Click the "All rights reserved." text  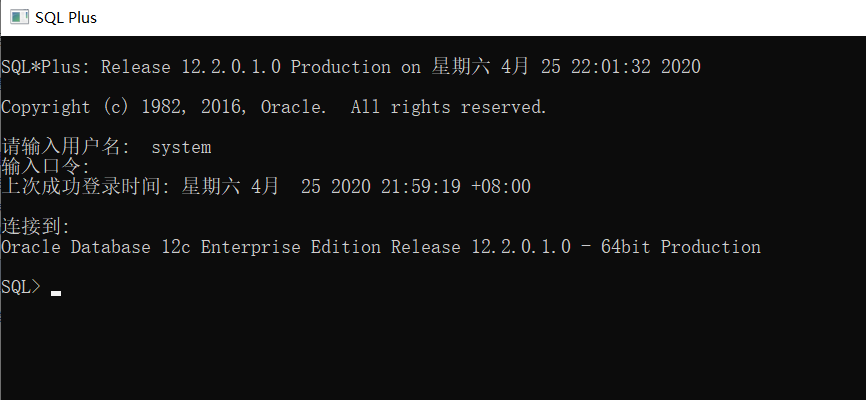(x=449, y=107)
